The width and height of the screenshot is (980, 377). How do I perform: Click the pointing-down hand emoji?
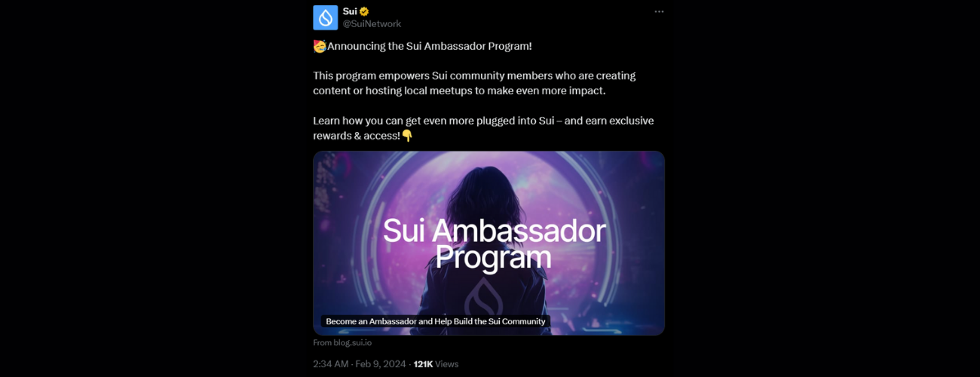point(407,136)
